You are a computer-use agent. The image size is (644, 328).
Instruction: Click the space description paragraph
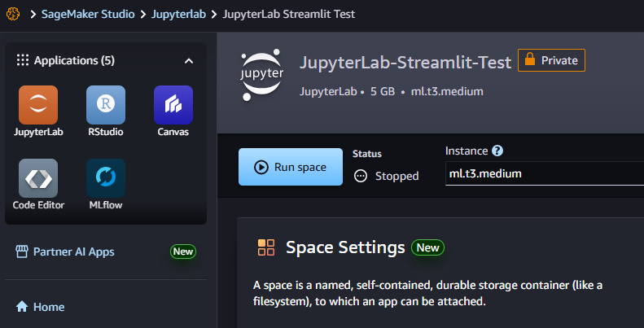coord(427,293)
